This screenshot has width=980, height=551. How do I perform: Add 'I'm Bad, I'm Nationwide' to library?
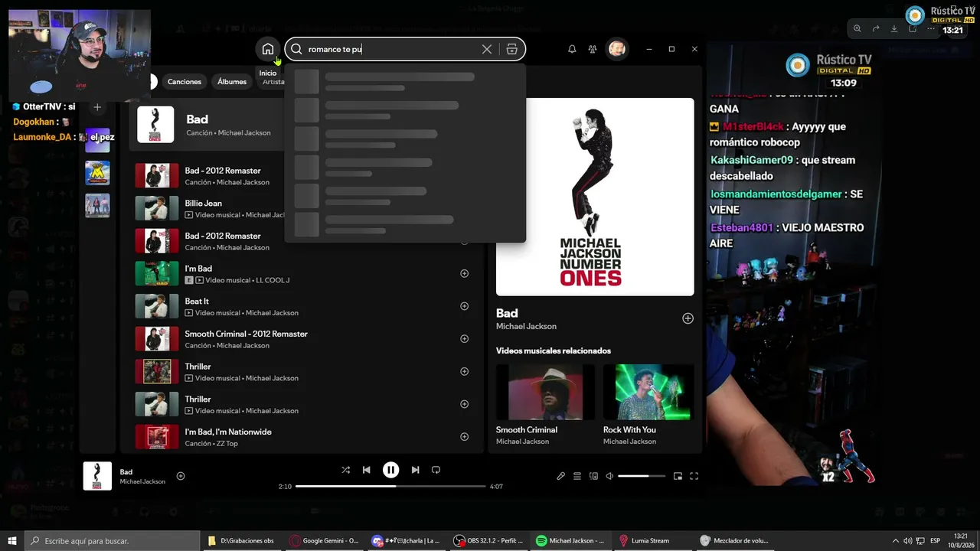click(464, 437)
